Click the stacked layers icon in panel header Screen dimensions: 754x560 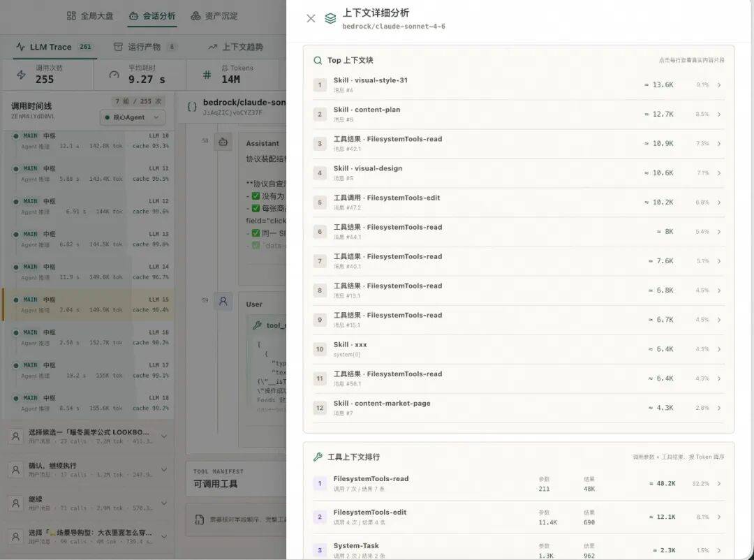click(x=330, y=18)
